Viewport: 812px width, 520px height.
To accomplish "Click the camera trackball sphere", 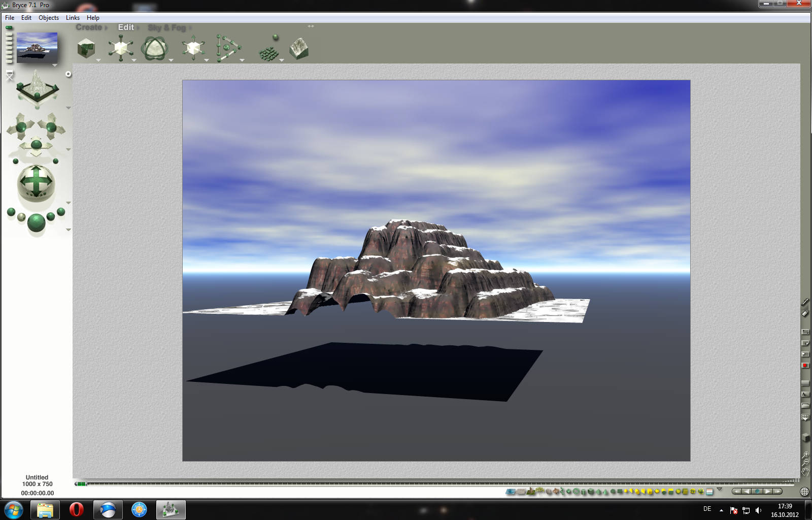I will (x=36, y=182).
